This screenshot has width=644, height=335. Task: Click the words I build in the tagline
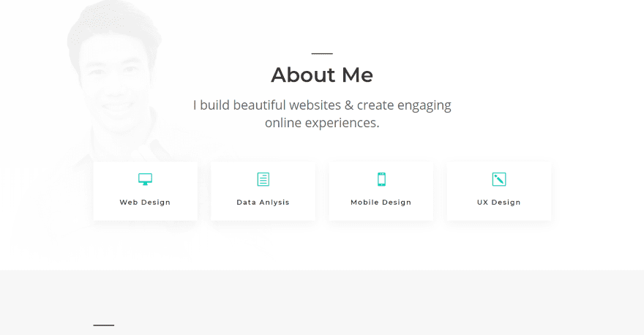tap(214, 105)
